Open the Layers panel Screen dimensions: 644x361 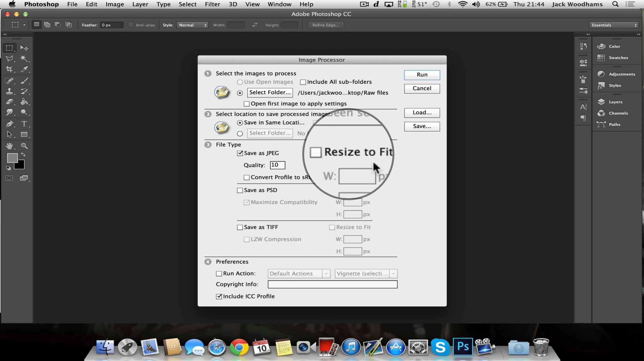pos(615,102)
